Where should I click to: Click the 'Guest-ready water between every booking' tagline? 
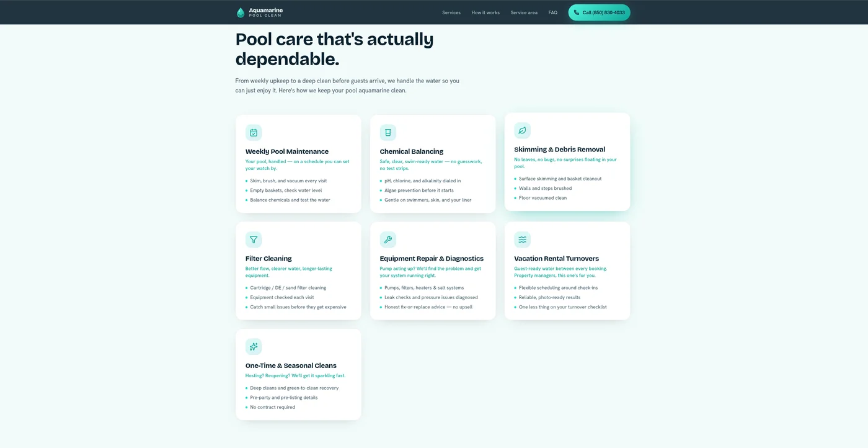coord(561,272)
